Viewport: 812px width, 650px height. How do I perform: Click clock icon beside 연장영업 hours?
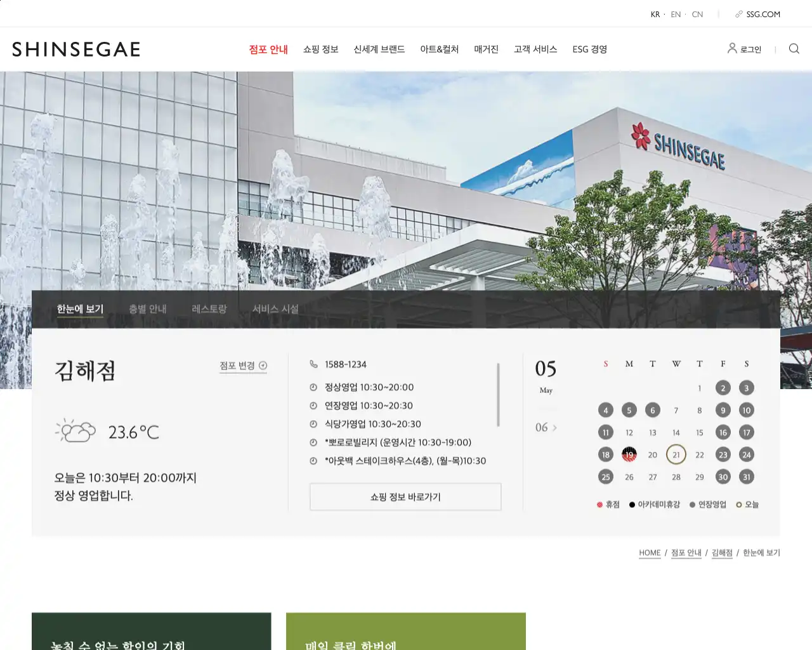[x=313, y=406]
